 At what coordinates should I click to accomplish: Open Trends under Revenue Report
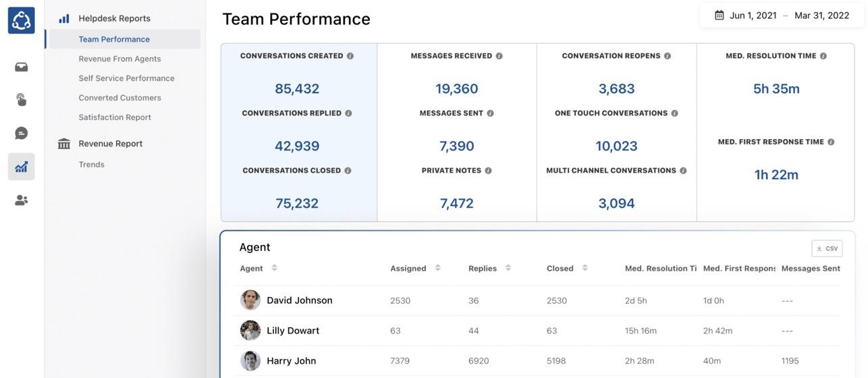tap(91, 165)
